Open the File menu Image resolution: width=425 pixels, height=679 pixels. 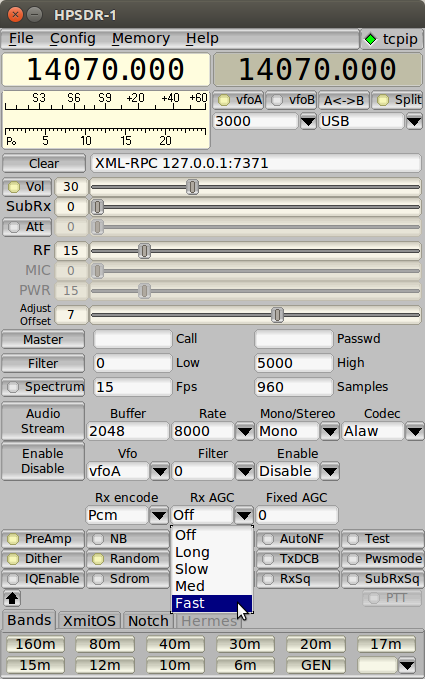click(x=21, y=39)
